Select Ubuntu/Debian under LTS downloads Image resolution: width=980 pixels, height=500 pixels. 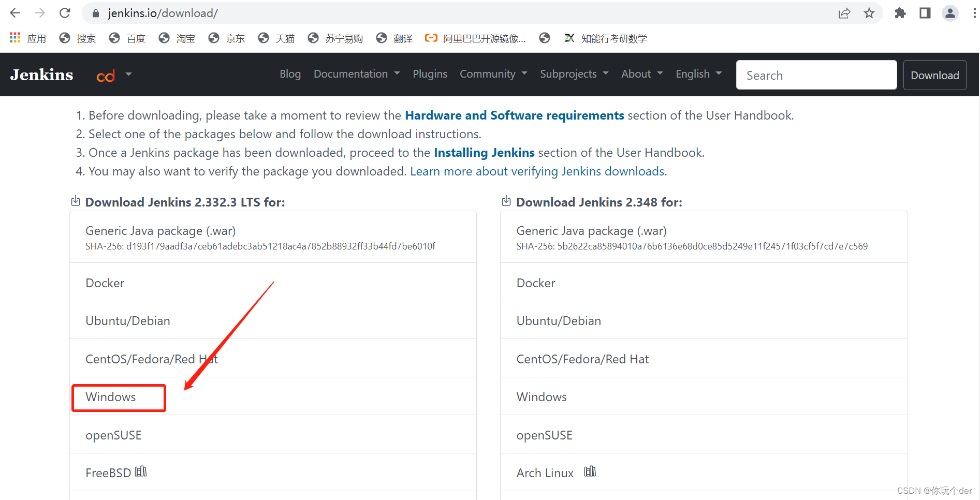coord(273,320)
